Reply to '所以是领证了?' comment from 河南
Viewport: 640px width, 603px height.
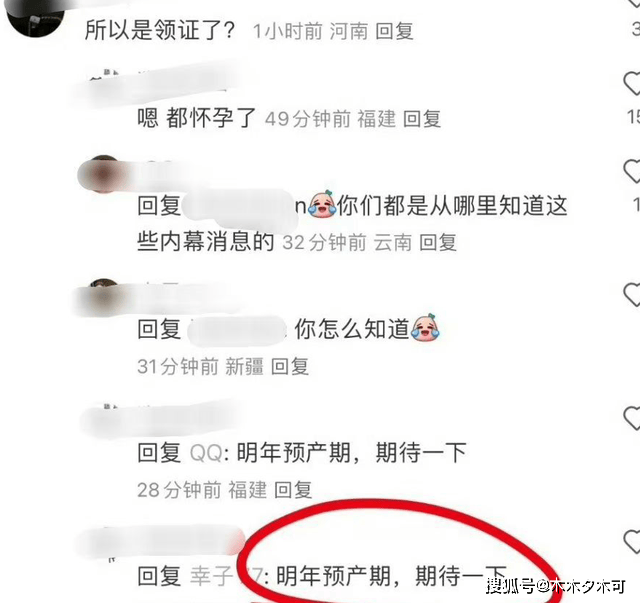tap(394, 31)
